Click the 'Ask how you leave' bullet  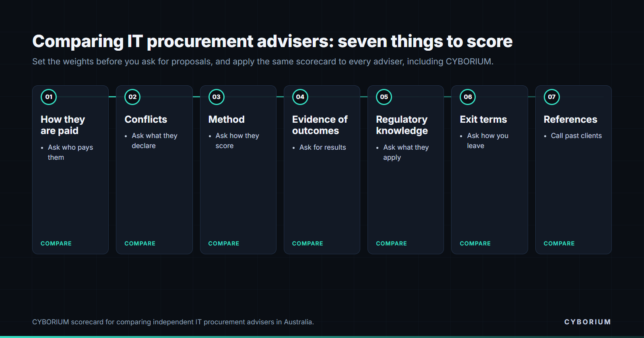pyautogui.click(x=488, y=141)
